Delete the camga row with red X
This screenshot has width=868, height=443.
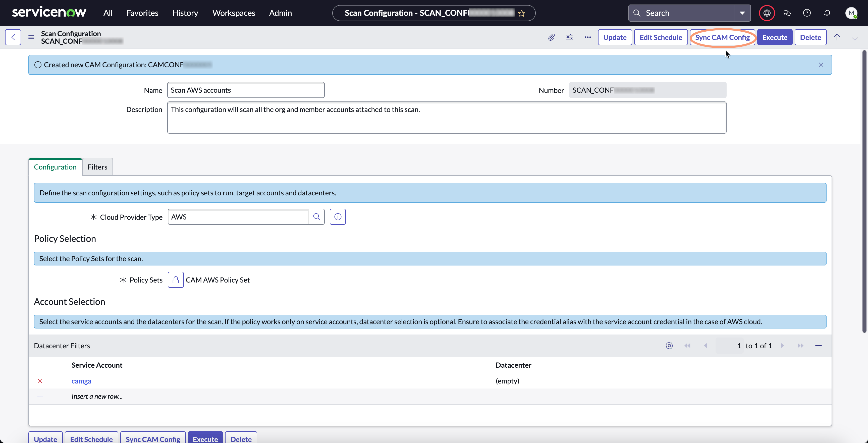click(40, 381)
